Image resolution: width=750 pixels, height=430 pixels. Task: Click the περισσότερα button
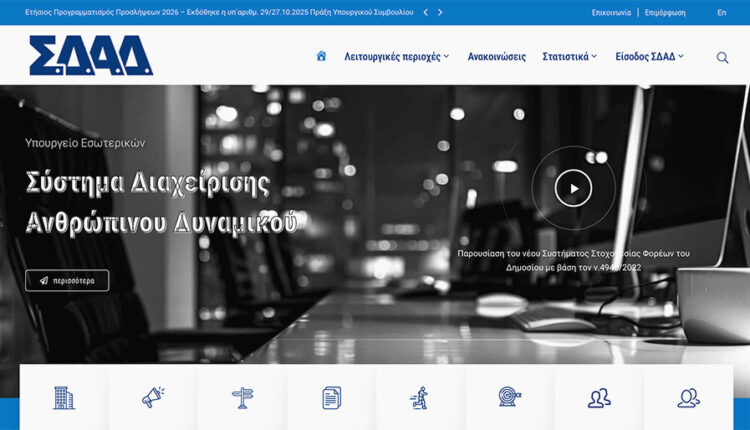pos(67,281)
